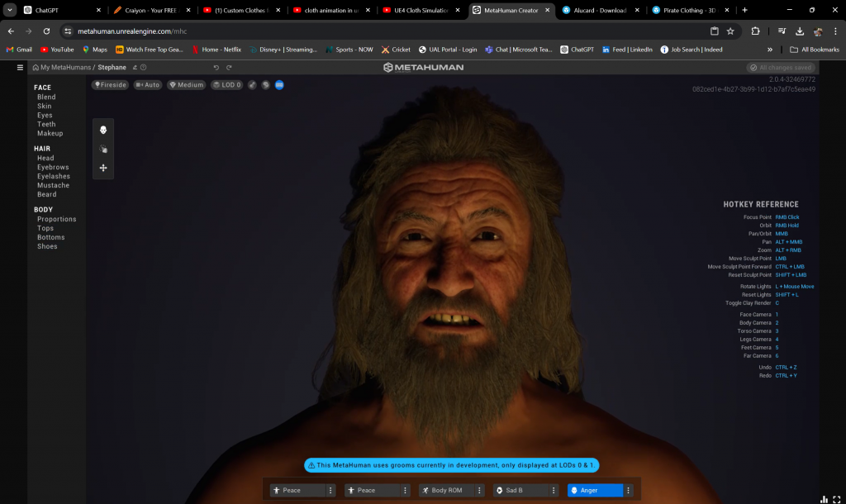Select the Sculpt tool icon
Screen dimensions: 846x504
click(103, 149)
